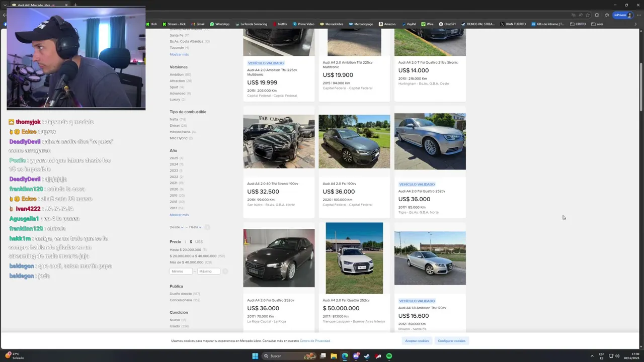Close the Audi A4 Mercado Libre tab
Image resolution: width=644 pixels, height=362 pixels.
pos(66,5)
